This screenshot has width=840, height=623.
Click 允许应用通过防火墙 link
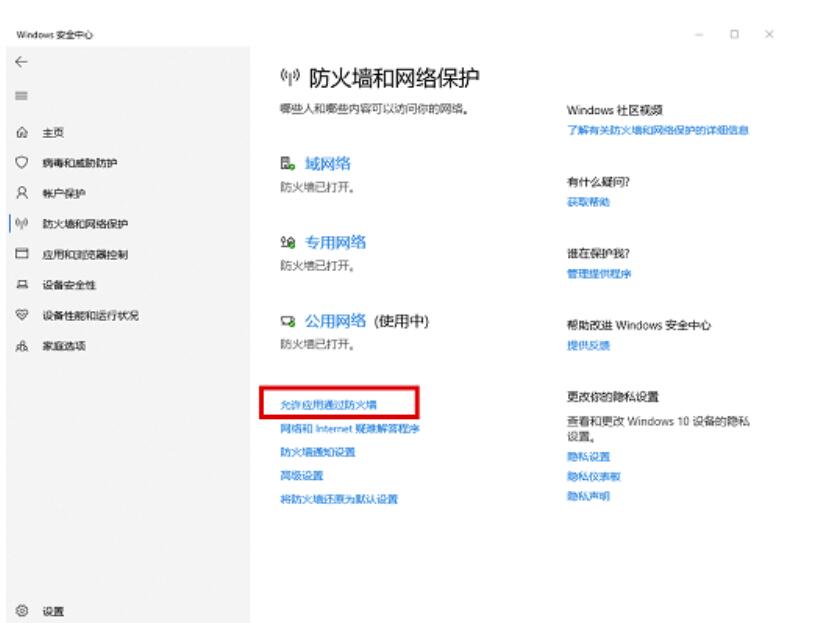(328, 404)
